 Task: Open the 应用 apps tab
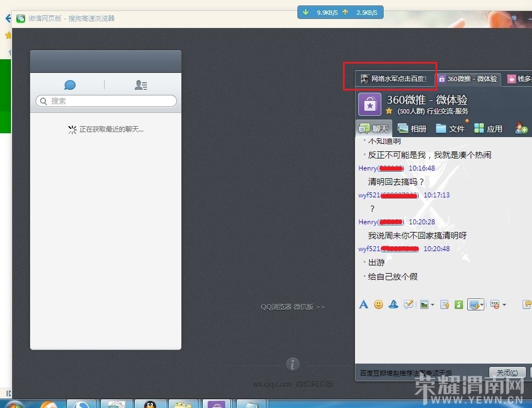pos(488,129)
